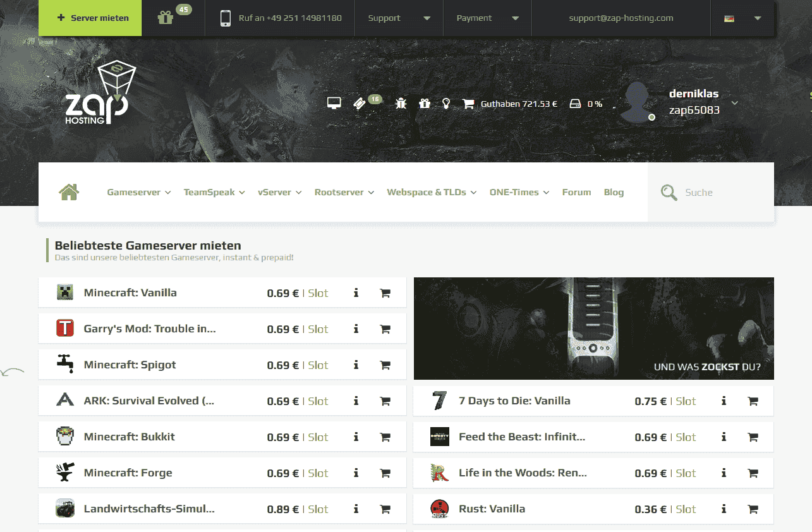This screenshot has width=812, height=532.
Task: Open the vServer menu
Action: pyautogui.click(x=279, y=192)
